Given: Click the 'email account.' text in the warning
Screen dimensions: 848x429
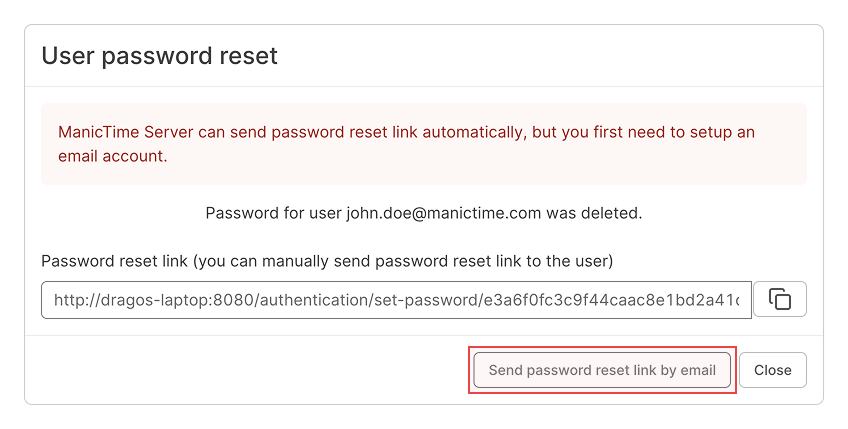Looking at the screenshot, I should click(x=112, y=156).
